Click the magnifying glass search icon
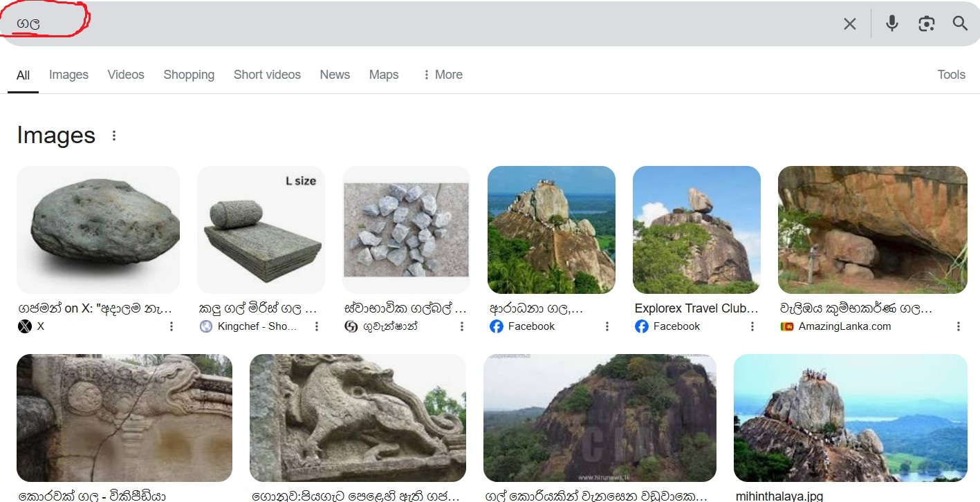This screenshot has height=502, width=980. (960, 24)
